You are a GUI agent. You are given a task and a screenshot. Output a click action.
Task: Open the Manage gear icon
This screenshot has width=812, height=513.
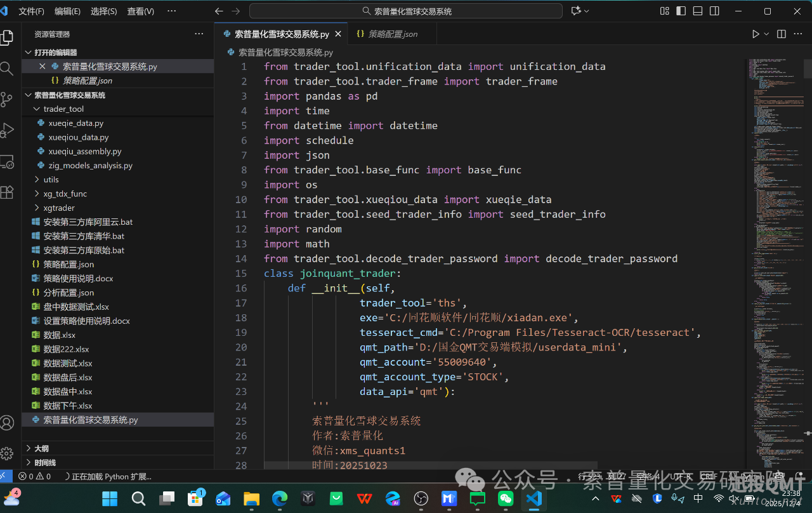pyautogui.click(x=7, y=453)
